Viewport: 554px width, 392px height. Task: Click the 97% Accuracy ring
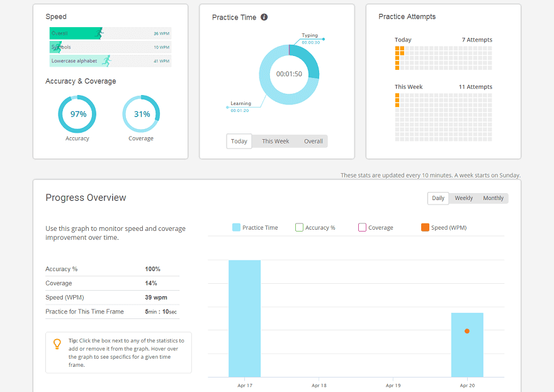tap(77, 114)
